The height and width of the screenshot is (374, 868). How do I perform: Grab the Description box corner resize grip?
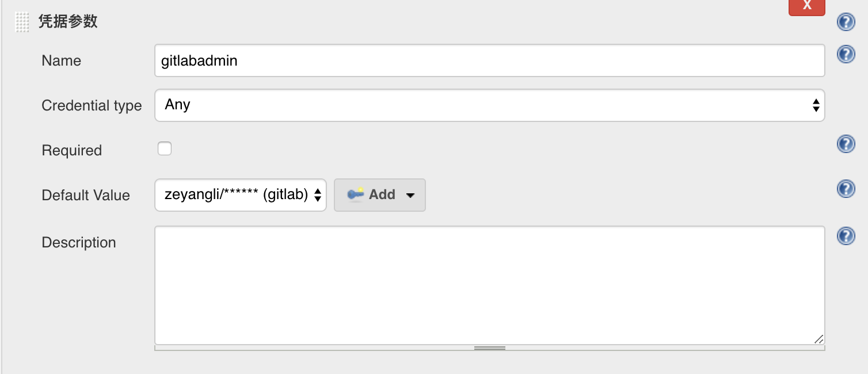click(x=818, y=339)
